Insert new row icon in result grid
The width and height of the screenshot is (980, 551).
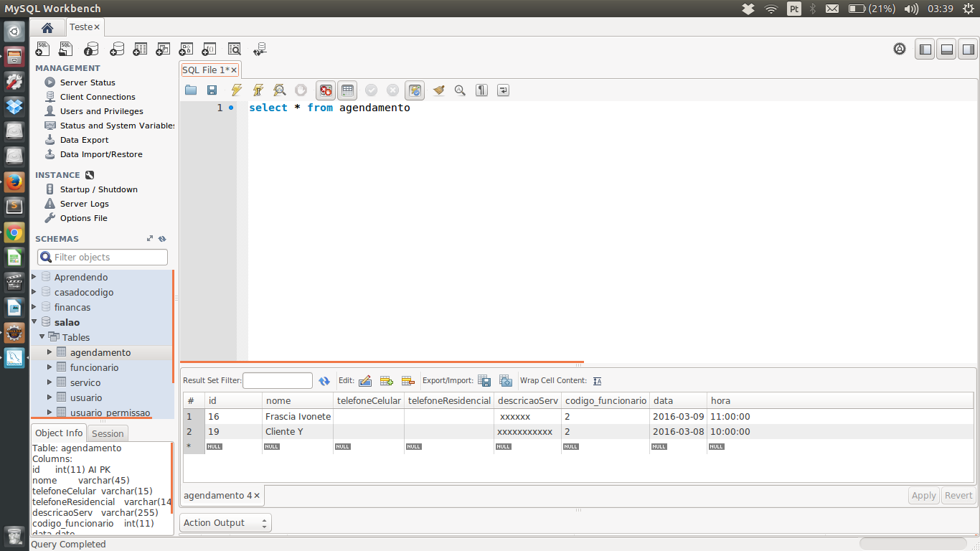click(x=386, y=381)
